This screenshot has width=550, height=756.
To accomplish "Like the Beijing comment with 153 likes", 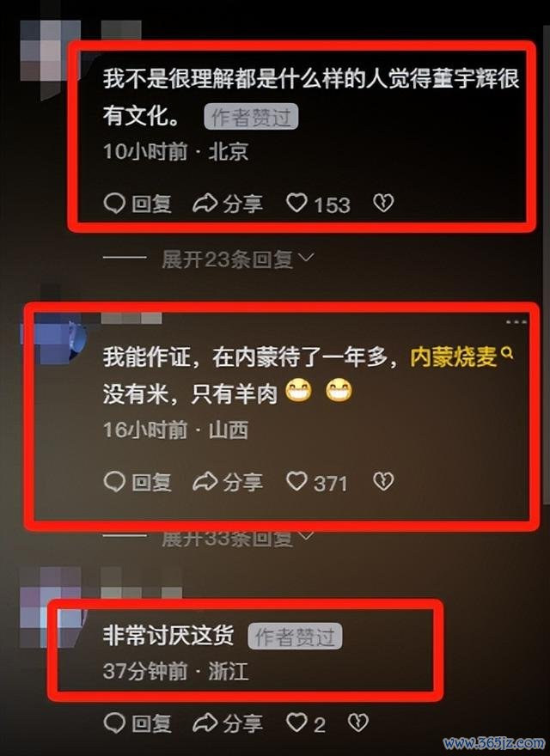I will tap(318, 204).
